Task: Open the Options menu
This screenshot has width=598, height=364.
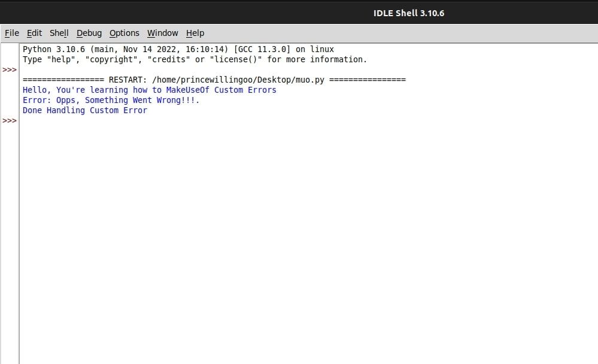Action: click(x=124, y=33)
